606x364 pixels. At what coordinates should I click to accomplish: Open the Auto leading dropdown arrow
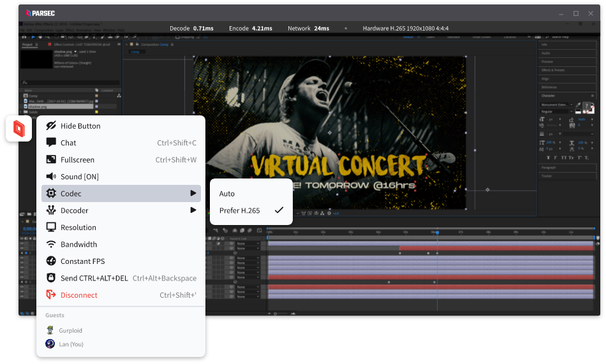592,119
